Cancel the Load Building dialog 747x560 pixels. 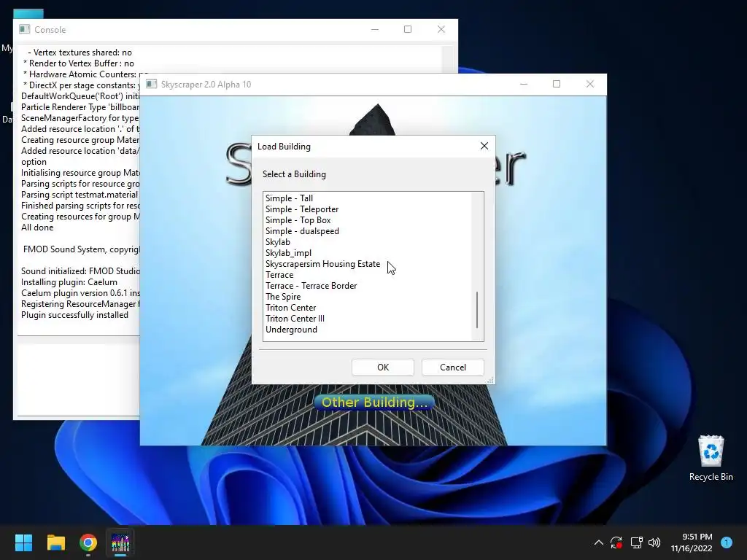click(x=453, y=367)
